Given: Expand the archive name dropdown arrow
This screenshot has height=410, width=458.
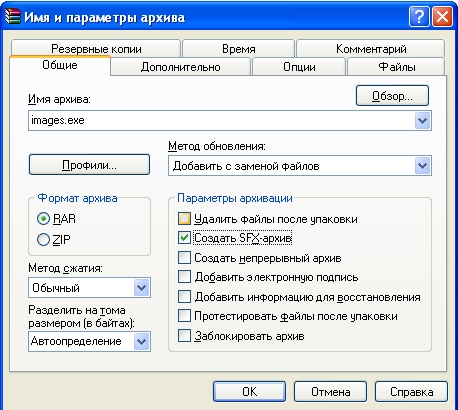Looking at the screenshot, I should (423, 120).
